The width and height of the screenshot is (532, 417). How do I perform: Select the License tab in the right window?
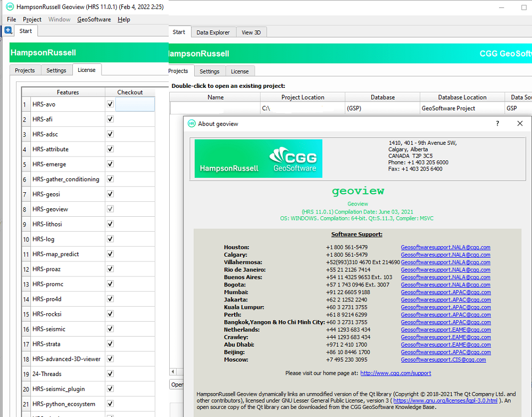pos(240,71)
